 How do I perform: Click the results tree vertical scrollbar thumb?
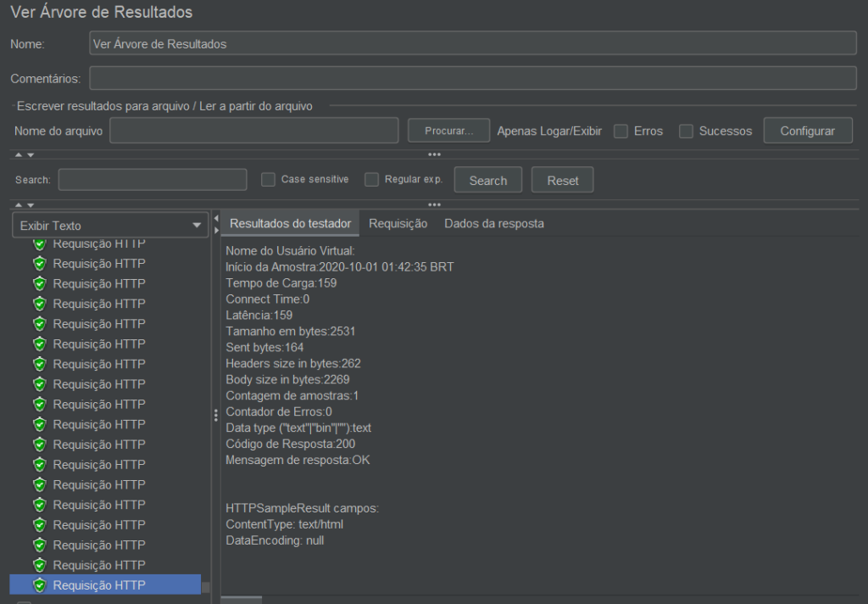coord(205,587)
